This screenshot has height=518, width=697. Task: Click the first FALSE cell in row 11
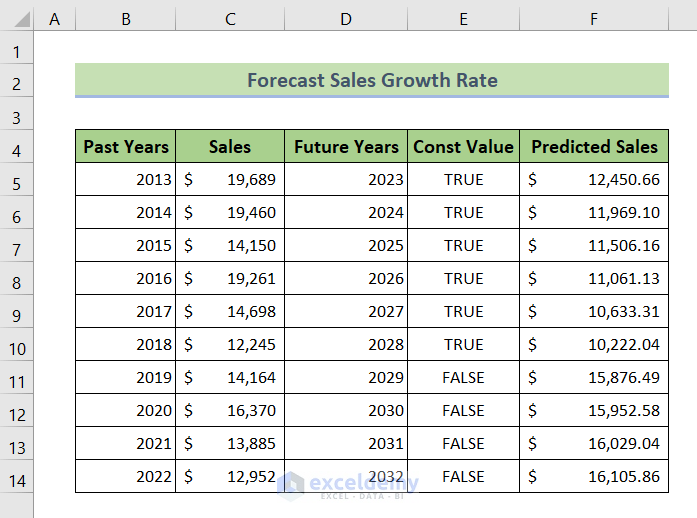tap(463, 378)
